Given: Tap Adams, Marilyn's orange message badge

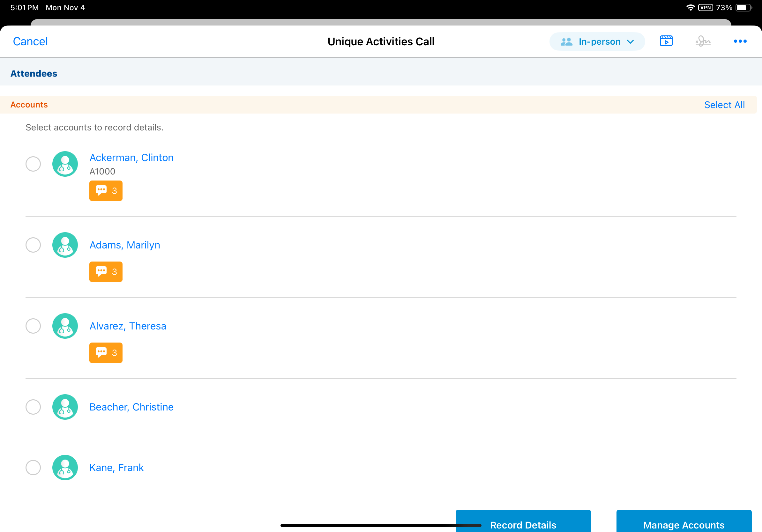Looking at the screenshot, I should pyautogui.click(x=106, y=272).
